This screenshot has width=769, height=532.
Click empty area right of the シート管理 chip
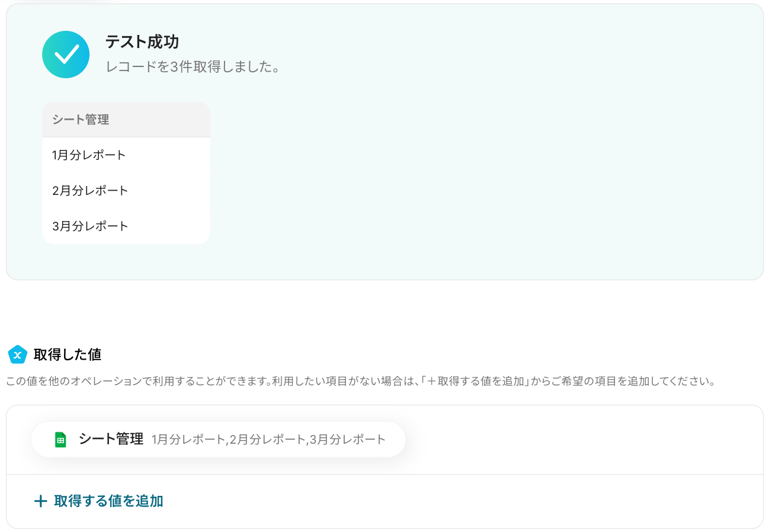pyautogui.click(x=581, y=440)
